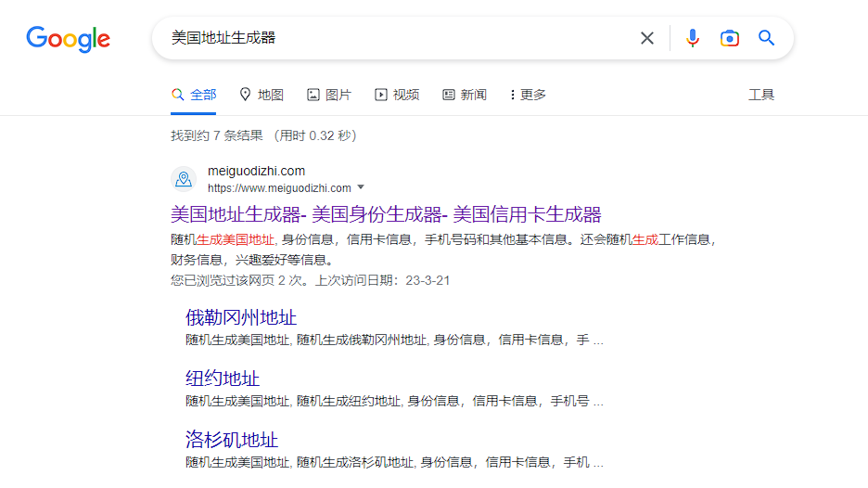
Task: Click the meiguodizhi.com site favicon
Action: pyautogui.click(x=184, y=179)
